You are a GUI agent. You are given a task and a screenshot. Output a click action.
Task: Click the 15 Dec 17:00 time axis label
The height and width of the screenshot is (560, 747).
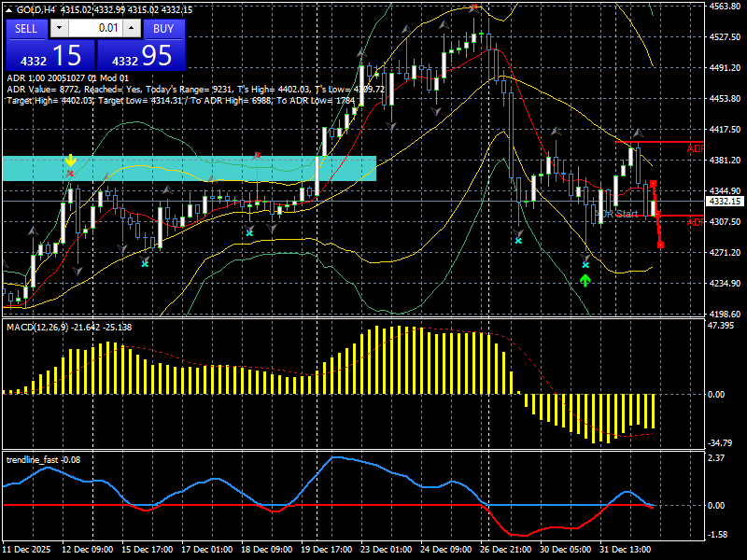(148, 549)
